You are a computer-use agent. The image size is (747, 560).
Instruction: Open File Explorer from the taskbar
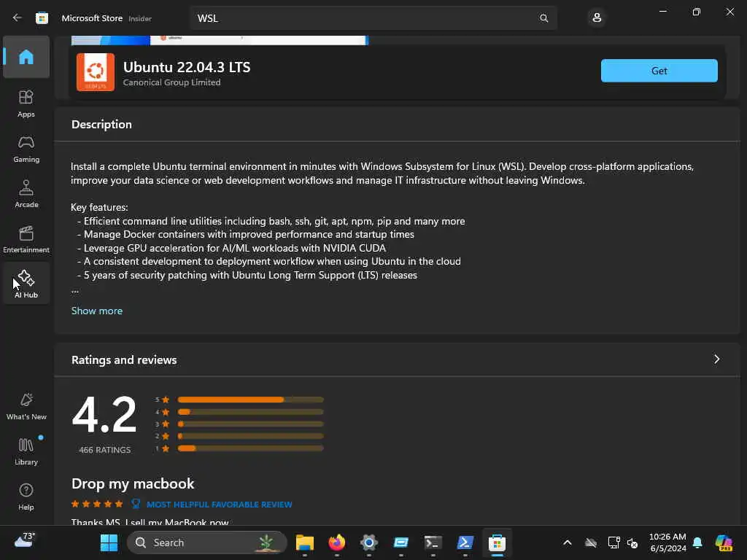pos(304,542)
